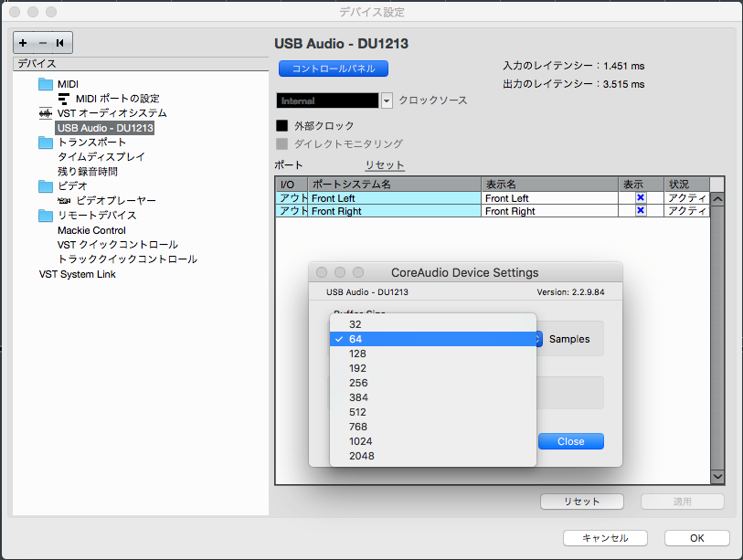Click the キャンセル button
This screenshot has height=560, width=743.
pyautogui.click(x=605, y=538)
